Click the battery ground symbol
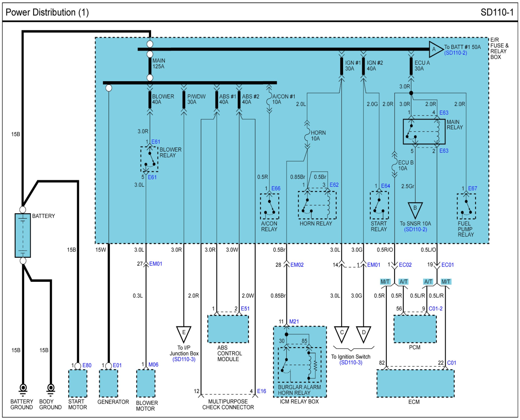Image resolution: width=520 pixels, height=420 pixels. (23, 389)
